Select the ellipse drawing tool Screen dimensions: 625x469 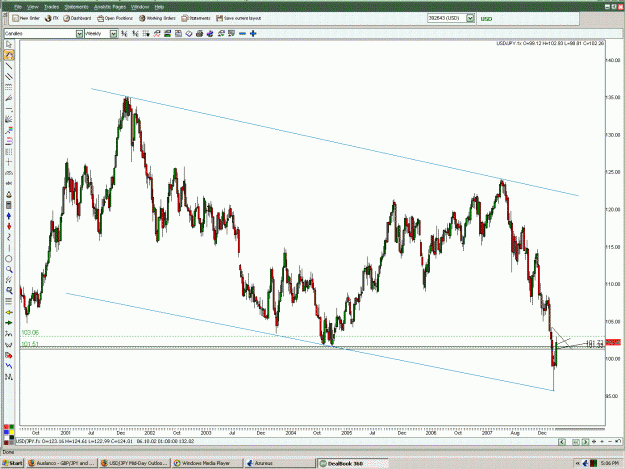coord(9,259)
